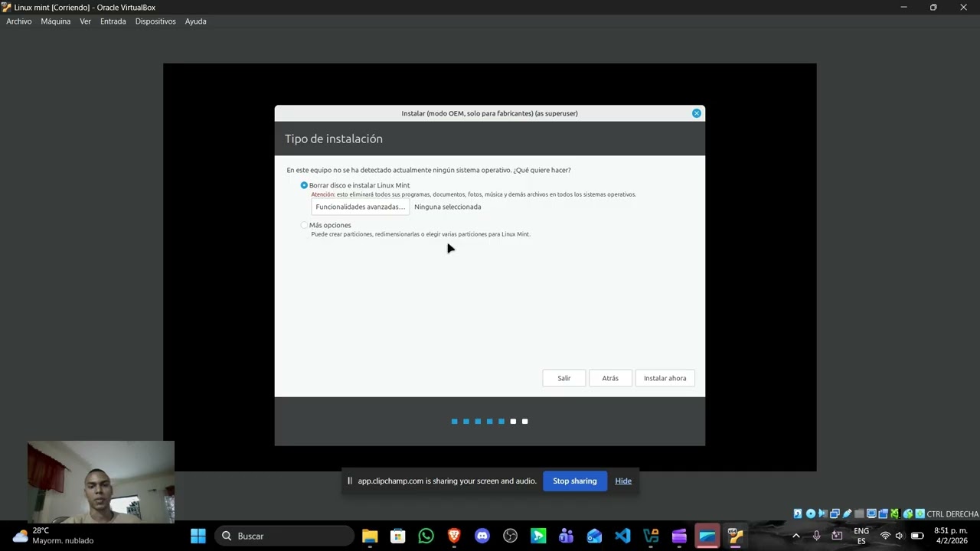Click the battery tray icon
Image resolution: width=980 pixels, height=551 pixels.
tap(917, 536)
